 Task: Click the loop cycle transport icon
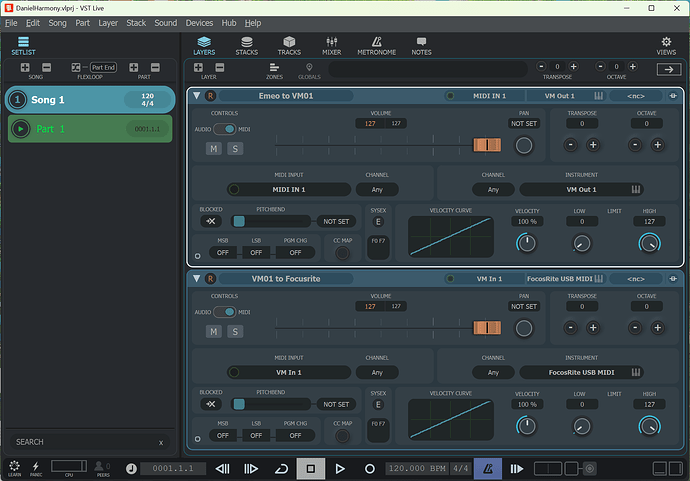(x=281, y=469)
